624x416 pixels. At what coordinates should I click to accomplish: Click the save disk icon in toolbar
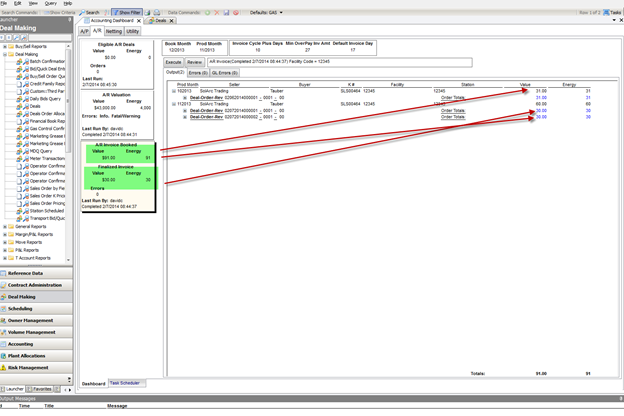click(227, 12)
